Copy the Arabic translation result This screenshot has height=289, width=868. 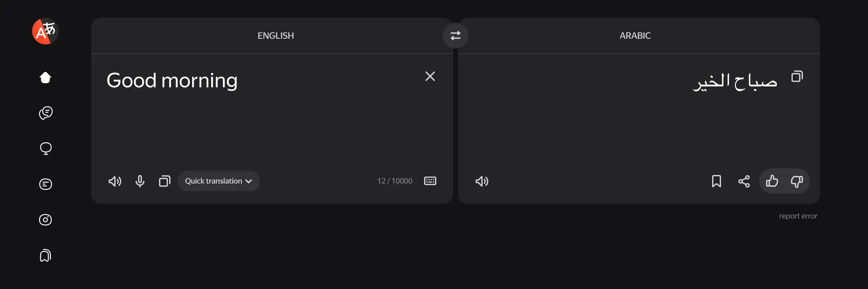coord(797,77)
